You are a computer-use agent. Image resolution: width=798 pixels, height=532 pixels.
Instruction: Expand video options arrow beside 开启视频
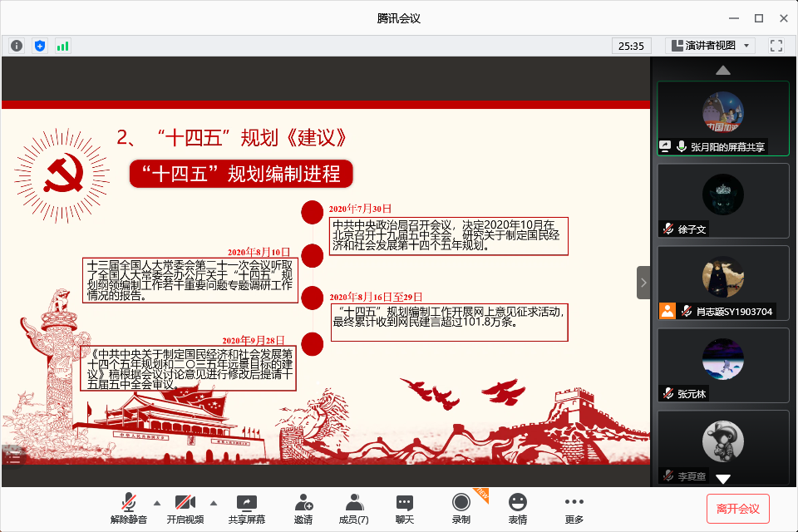coord(213,503)
